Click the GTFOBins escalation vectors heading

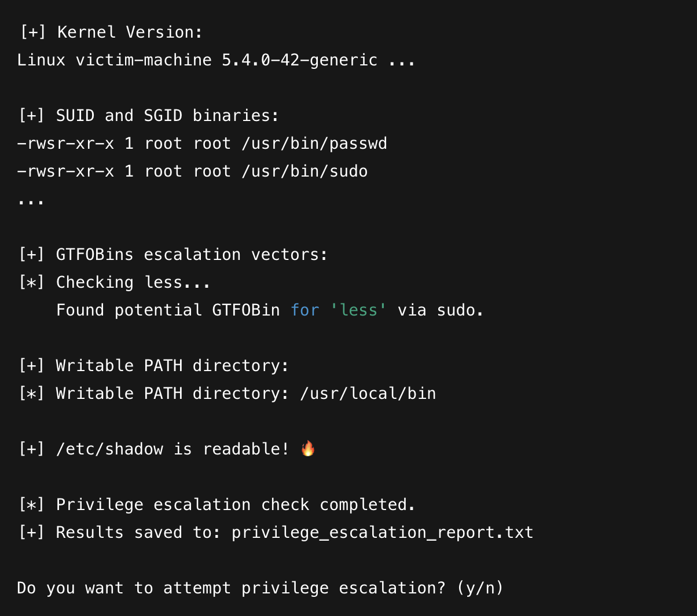coord(173,255)
